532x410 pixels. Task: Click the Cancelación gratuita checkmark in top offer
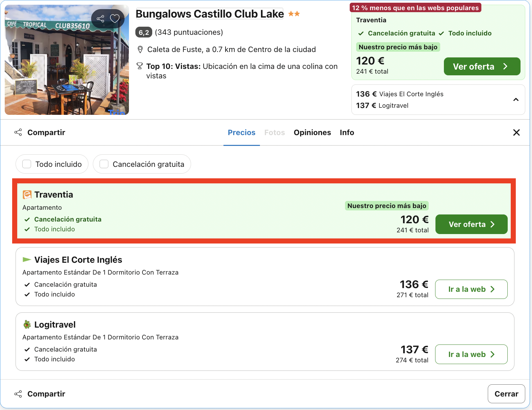coord(361,33)
